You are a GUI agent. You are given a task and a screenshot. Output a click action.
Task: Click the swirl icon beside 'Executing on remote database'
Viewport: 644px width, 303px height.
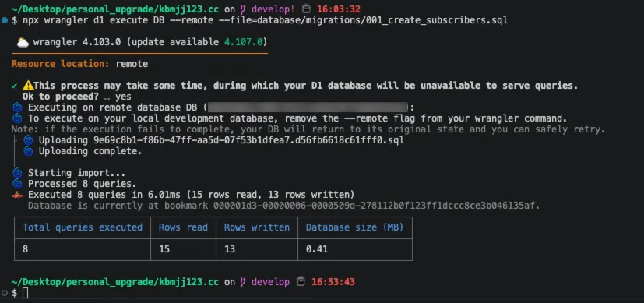[x=17, y=107]
